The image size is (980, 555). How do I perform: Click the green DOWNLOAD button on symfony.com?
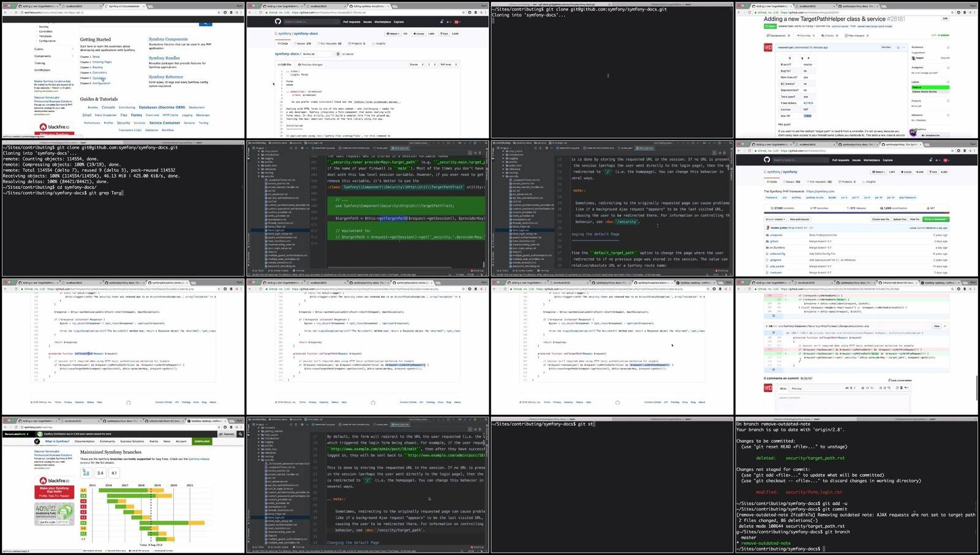202,441
